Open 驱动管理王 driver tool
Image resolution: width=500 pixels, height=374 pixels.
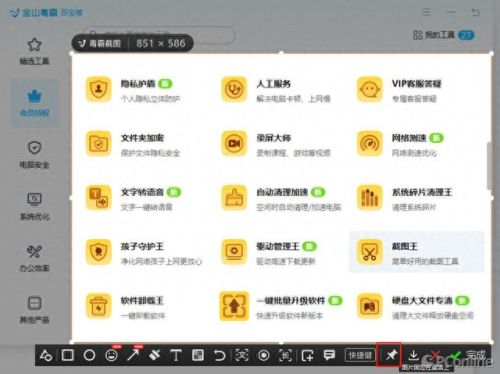269,253
